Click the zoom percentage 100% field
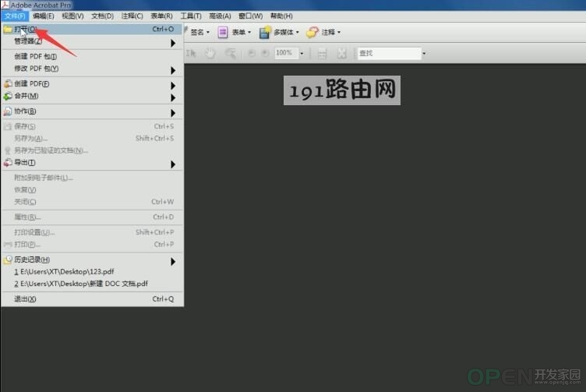 286,53
